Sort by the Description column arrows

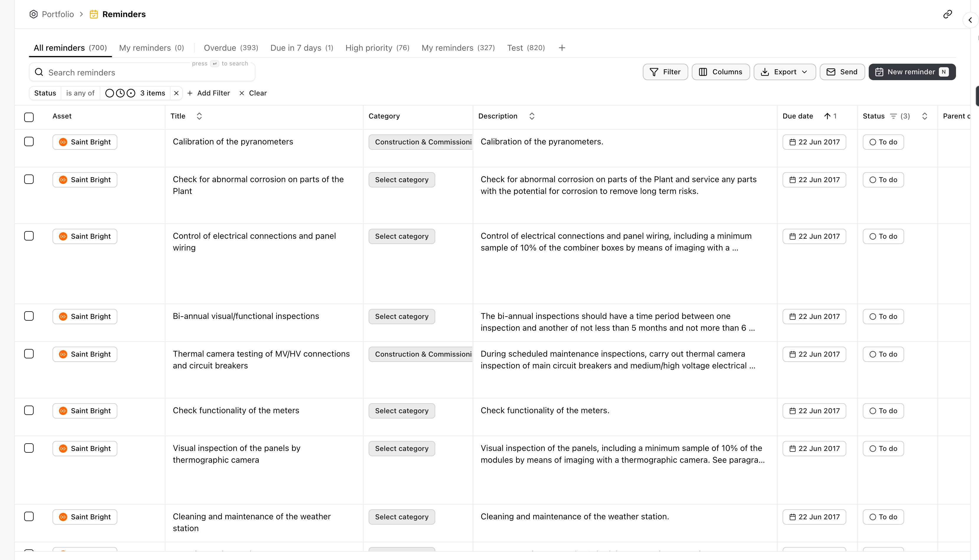[532, 116]
